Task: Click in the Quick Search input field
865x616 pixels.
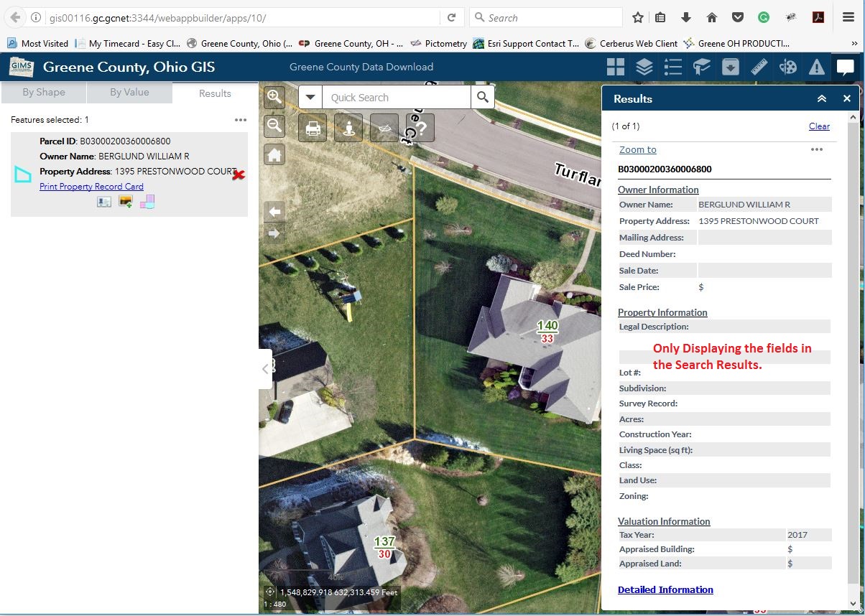Action: point(395,98)
